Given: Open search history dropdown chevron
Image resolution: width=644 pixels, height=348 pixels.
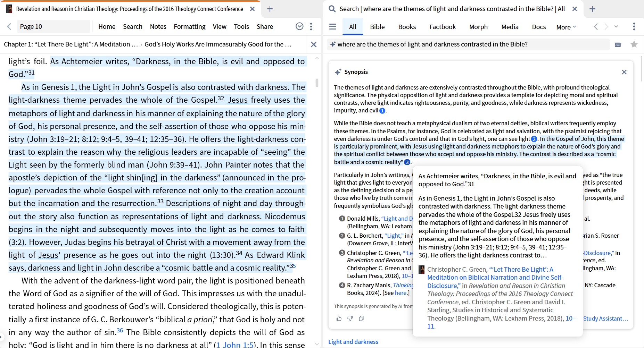Looking at the screenshot, I should pos(616,26).
